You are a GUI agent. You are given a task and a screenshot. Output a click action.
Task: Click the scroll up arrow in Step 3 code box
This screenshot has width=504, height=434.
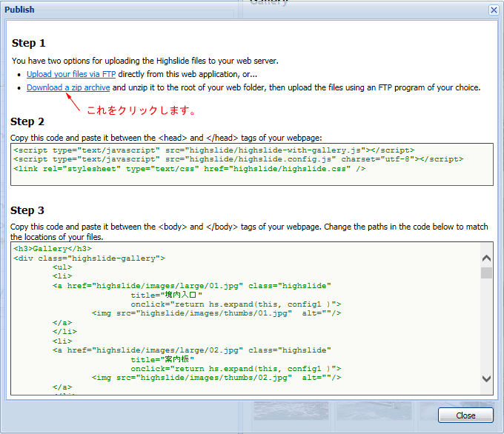[487, 258]
